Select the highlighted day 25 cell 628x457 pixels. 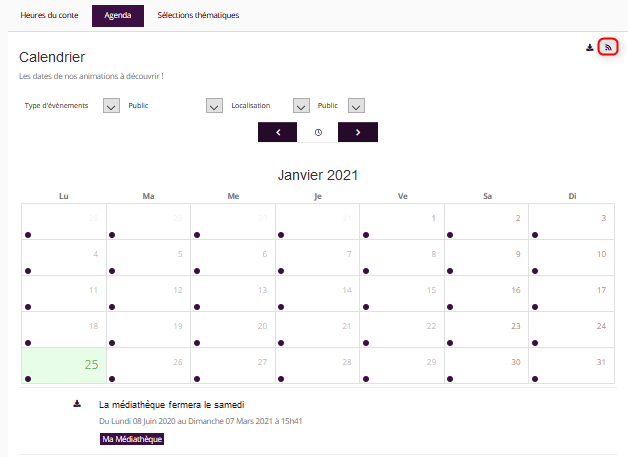pos(64,364)
